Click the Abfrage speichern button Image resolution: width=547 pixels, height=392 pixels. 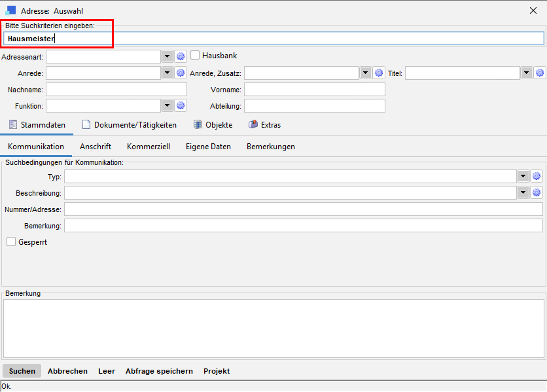click(159, 371)
